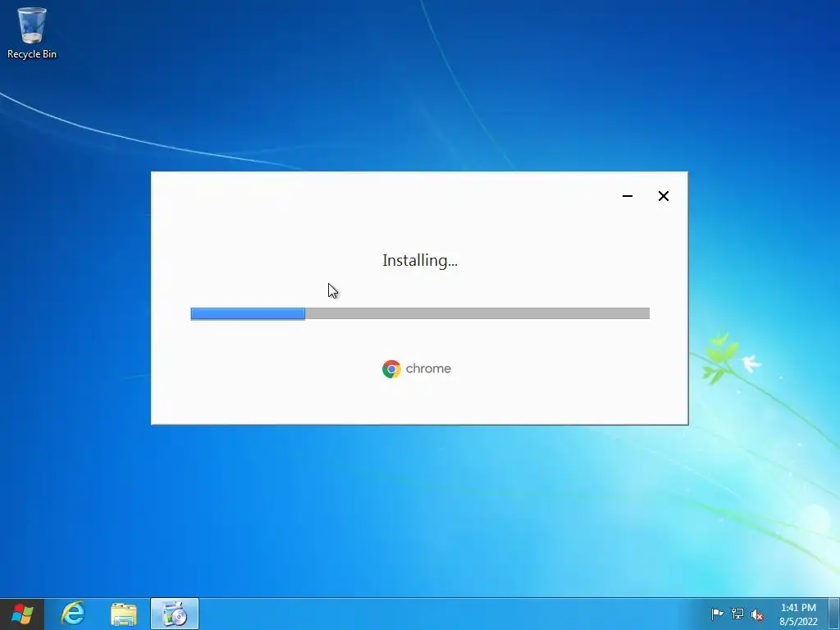
Task: Minimize the Chrome installer window
Action: pos(628,196)
